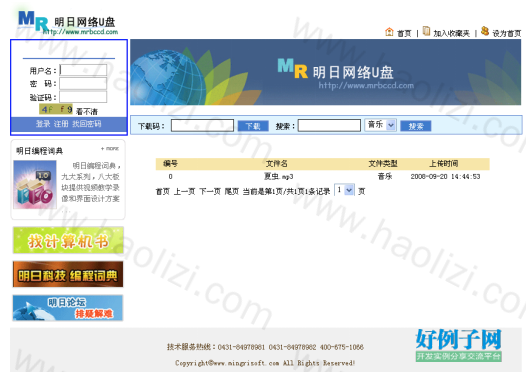Click the MR 明日网络U盘 logo at top left
Viewport: 526px width, 372px height.
point(68,22)
